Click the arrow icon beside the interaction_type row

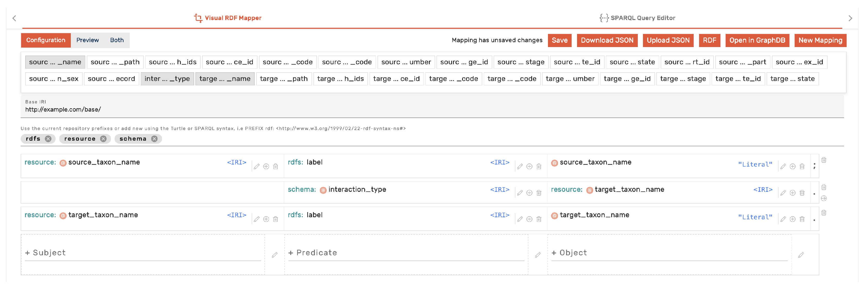click(823, 198)
